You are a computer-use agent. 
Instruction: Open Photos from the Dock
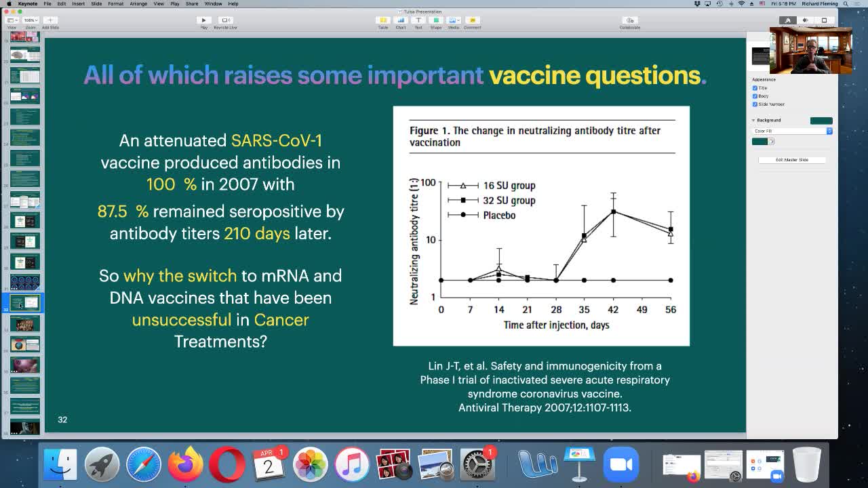(x=311, y=465)
